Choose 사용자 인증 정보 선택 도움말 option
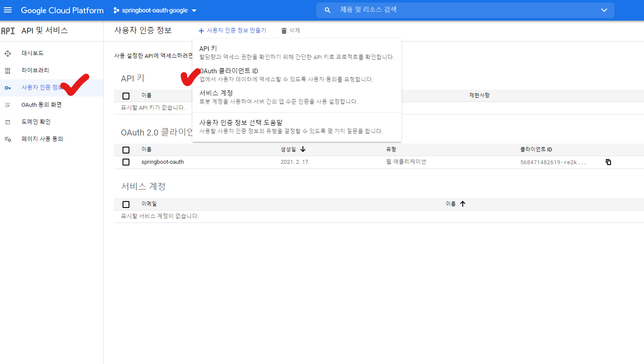 297,126
